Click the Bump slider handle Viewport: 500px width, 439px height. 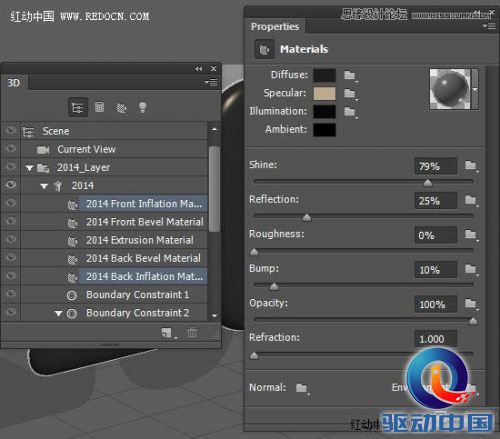click(274, 286)
